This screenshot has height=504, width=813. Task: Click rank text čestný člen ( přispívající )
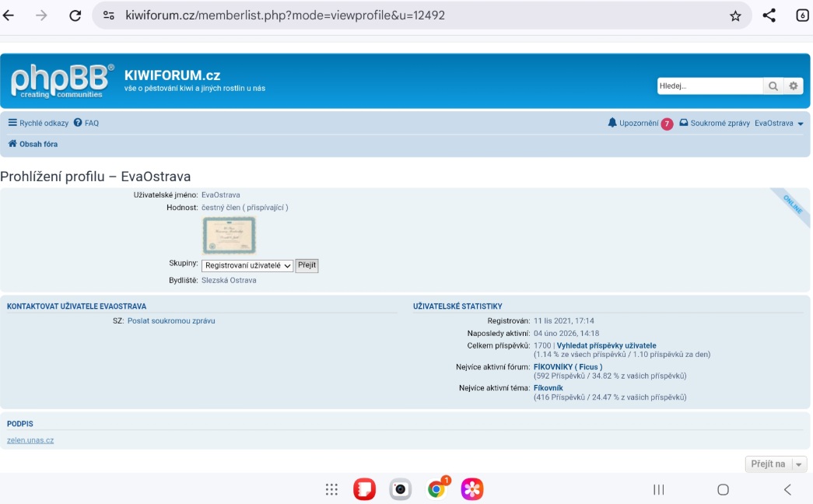coord(245,208)
